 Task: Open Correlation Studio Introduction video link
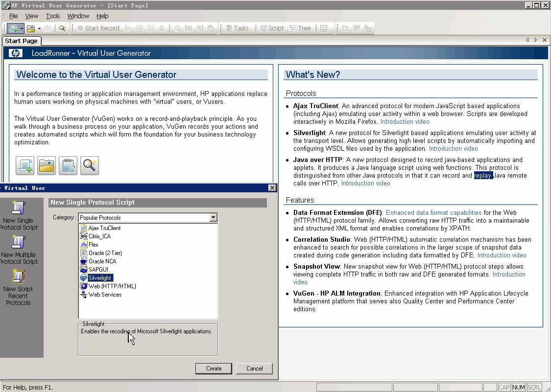click(x=502, y=255)
